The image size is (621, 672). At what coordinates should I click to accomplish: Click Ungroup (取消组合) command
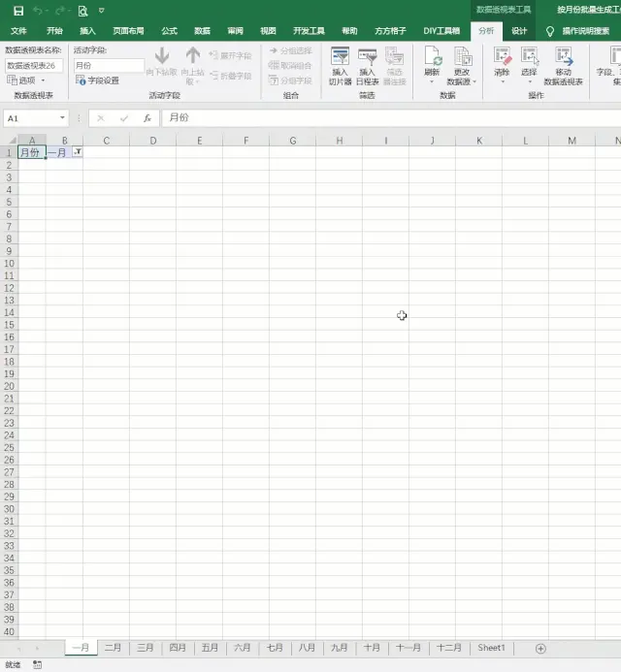tap(290, 65)
